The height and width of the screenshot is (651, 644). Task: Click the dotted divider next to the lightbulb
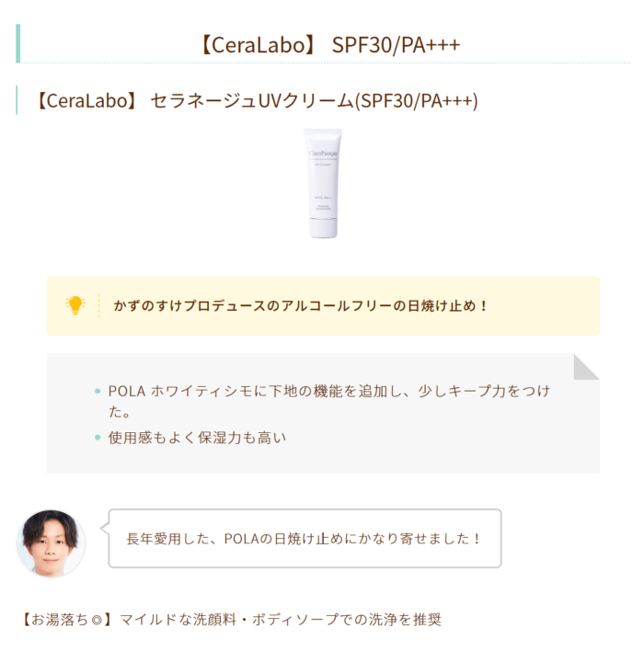click(x=98, y=305)
